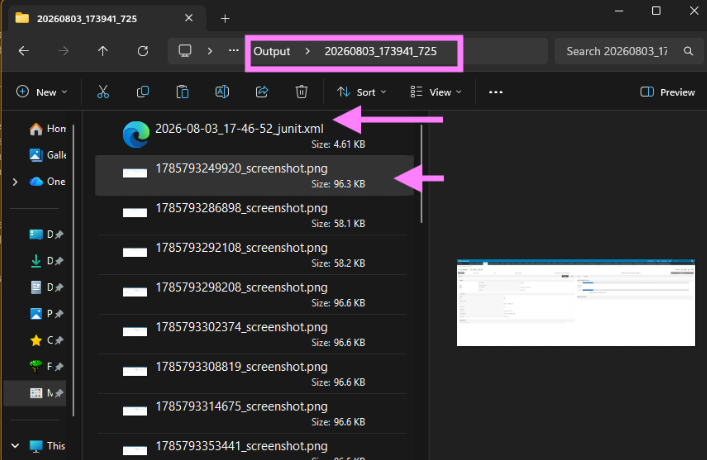Screen dimensions: 707x460
Task: Click thumbnail icon of 1785793298208_screenshot.png
Action: tap(135, 291)
